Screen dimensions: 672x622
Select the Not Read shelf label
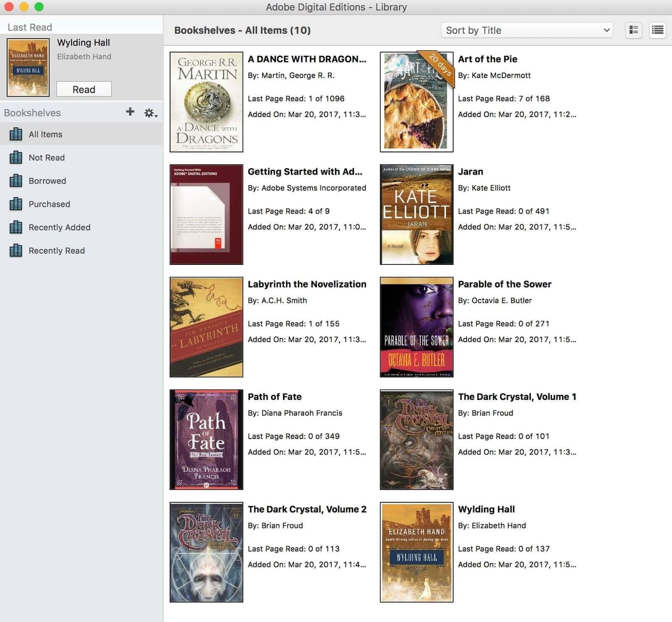point(47,157)
